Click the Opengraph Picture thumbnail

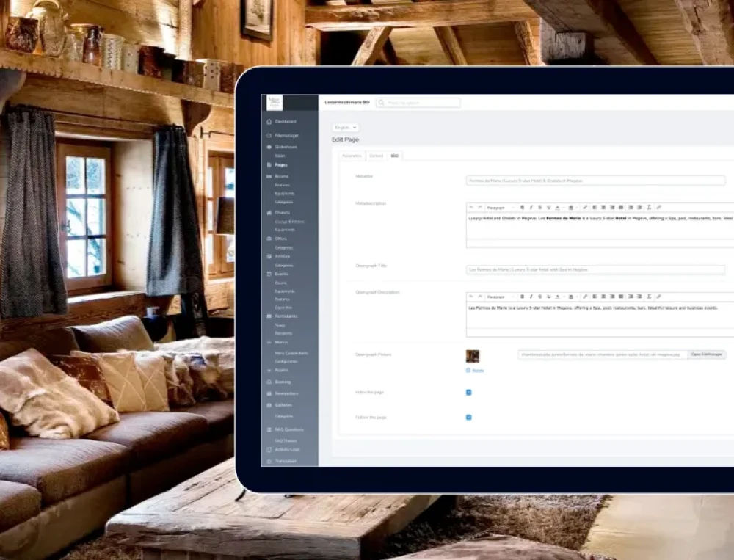[473, 356]
